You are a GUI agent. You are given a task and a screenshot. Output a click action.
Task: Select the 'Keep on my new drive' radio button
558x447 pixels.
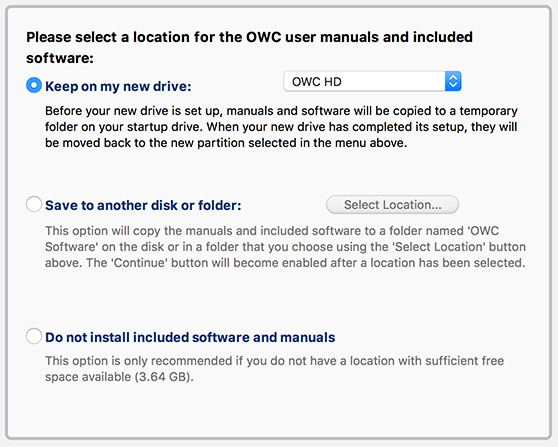click(34, 85)
